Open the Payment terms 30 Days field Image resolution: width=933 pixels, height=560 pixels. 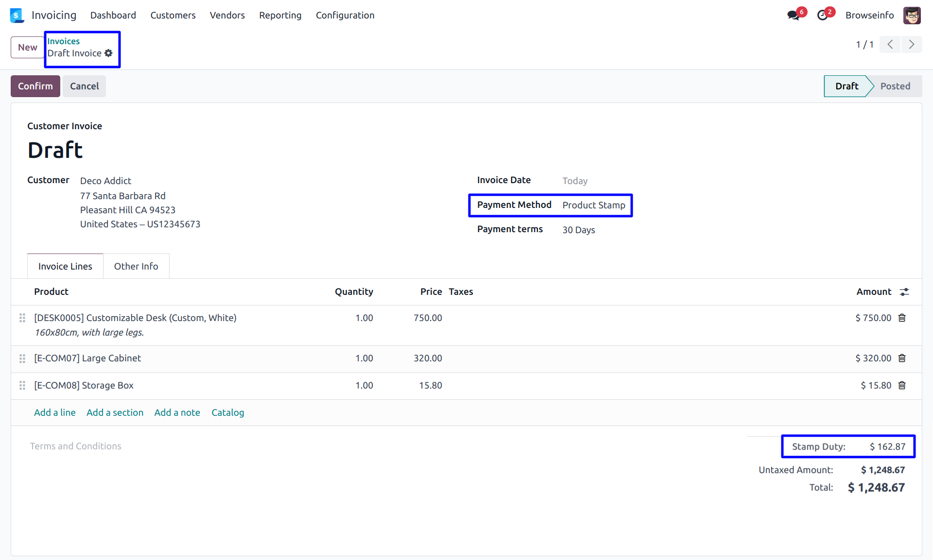tap(578, 230)
